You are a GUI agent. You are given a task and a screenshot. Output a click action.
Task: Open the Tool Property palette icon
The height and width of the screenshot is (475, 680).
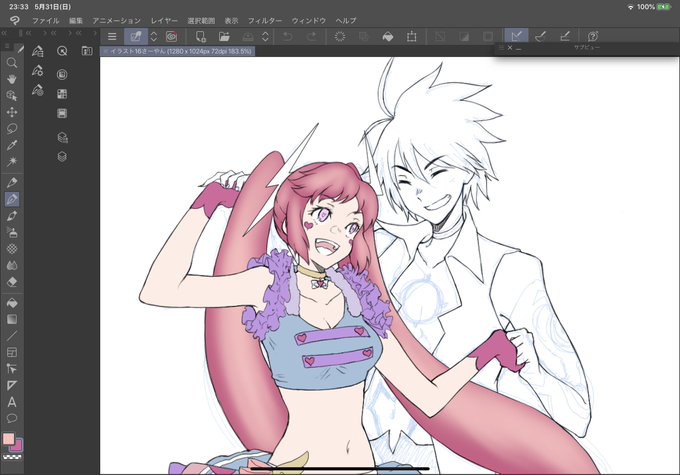pos(38,70)
